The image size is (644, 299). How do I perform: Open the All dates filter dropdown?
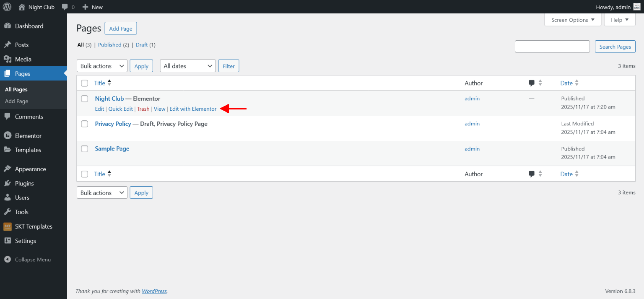coord(187,66)
